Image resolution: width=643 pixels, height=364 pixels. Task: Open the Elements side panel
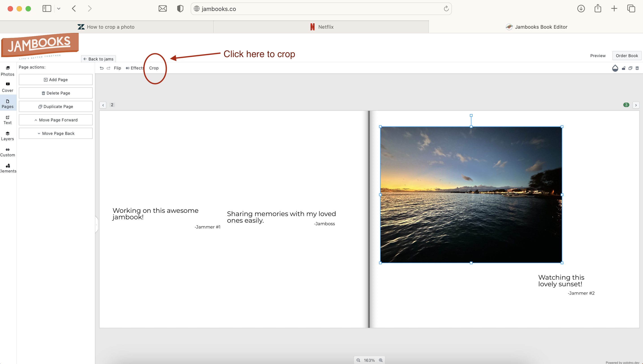point(8,168)
